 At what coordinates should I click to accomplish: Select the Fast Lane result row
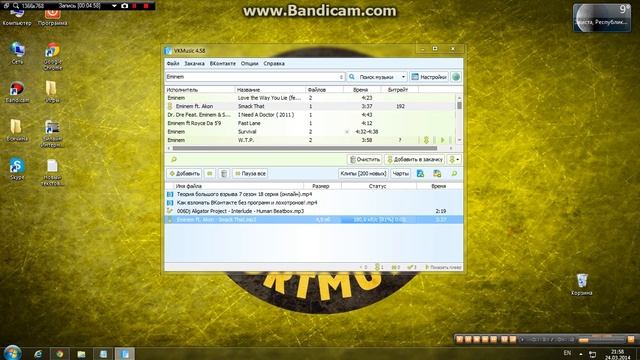(x=310, y=123)
